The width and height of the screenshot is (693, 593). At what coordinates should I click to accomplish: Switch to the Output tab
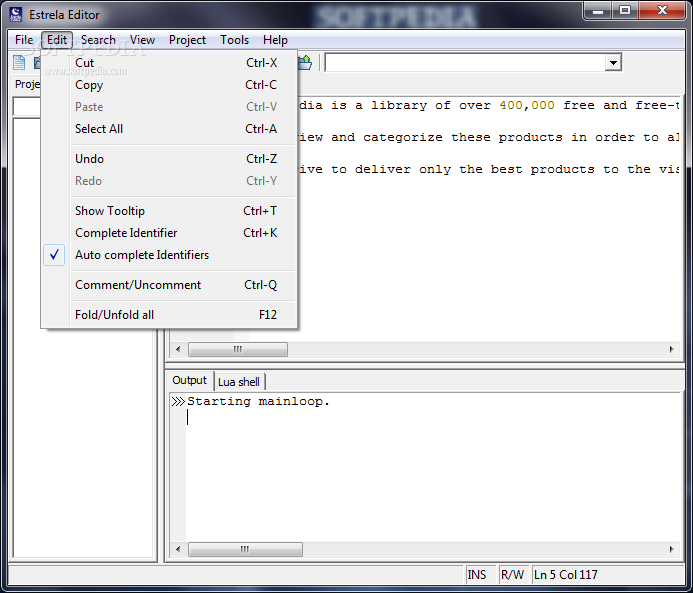189,380
